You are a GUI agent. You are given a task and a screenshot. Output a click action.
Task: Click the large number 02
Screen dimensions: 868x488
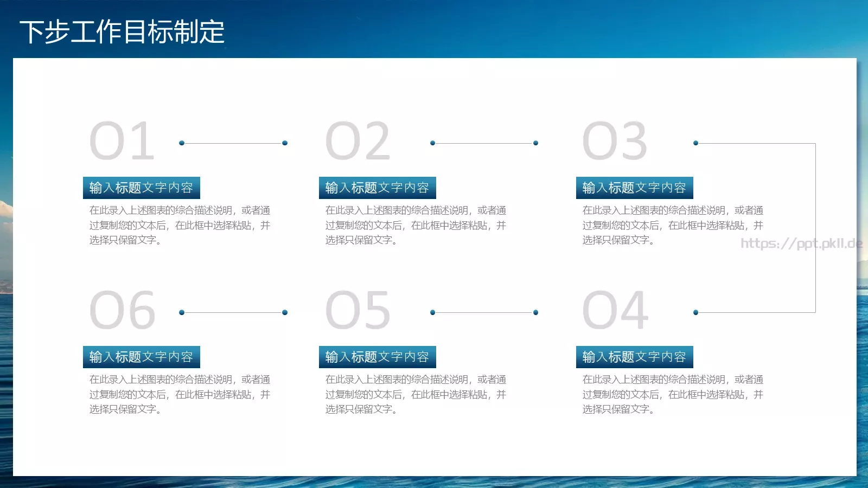pos(358,141)
